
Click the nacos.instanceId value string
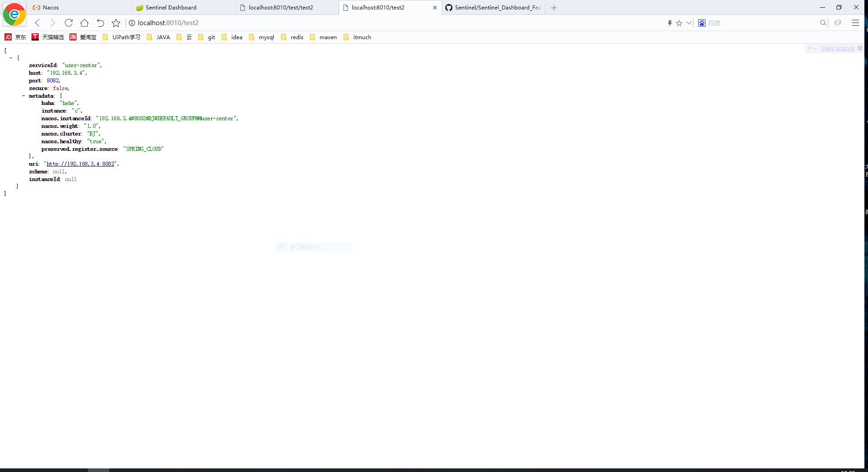(166, 118)
